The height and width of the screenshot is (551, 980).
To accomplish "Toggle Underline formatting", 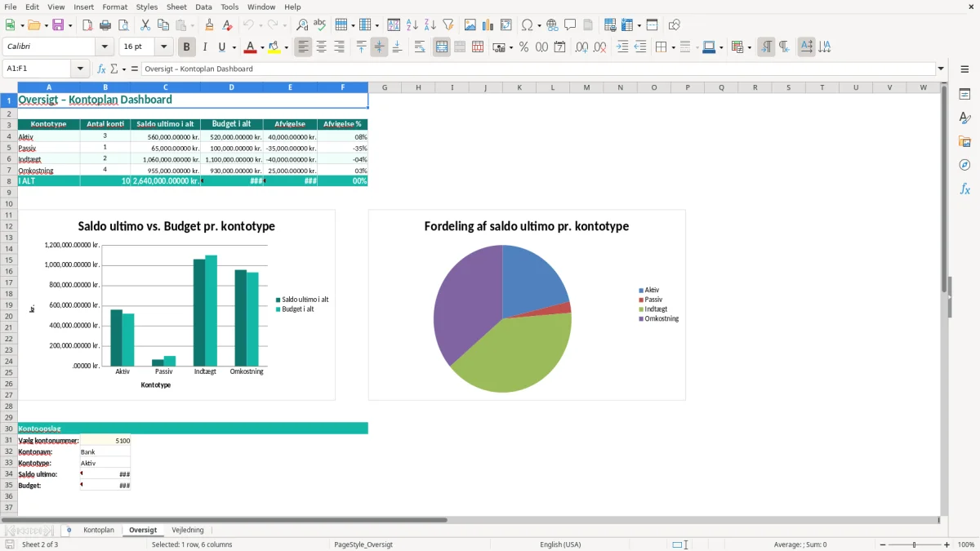I will (221, 47).
